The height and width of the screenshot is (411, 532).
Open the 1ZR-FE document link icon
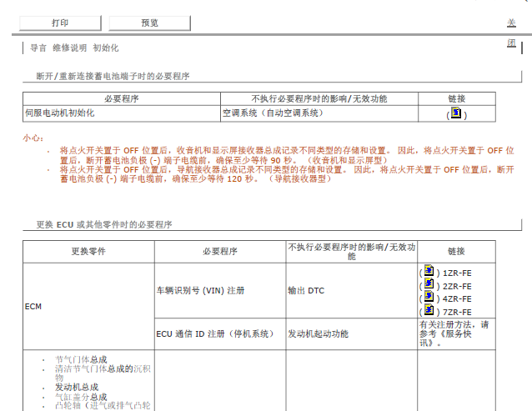pyautogui.click(x=429, y=271)
